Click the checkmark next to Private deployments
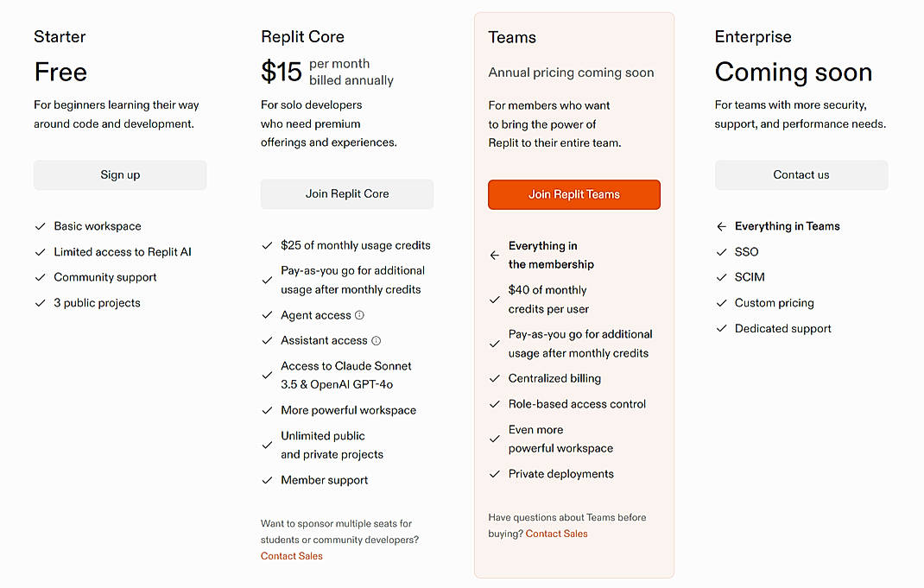 tap(495, 474)
